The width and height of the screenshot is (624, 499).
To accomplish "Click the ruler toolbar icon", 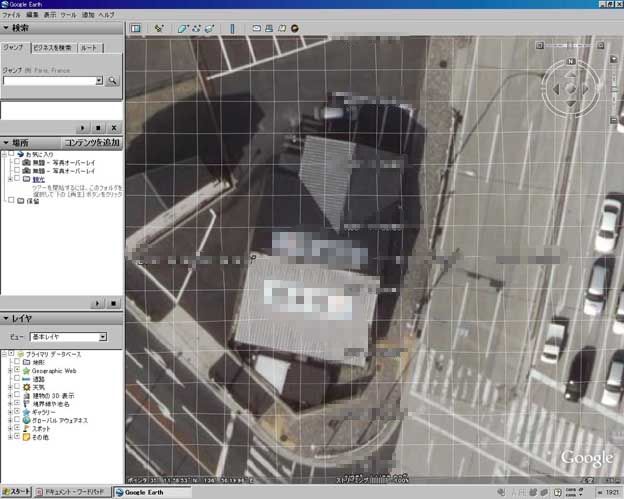I will pyautogui.click(x=232, y=28).
